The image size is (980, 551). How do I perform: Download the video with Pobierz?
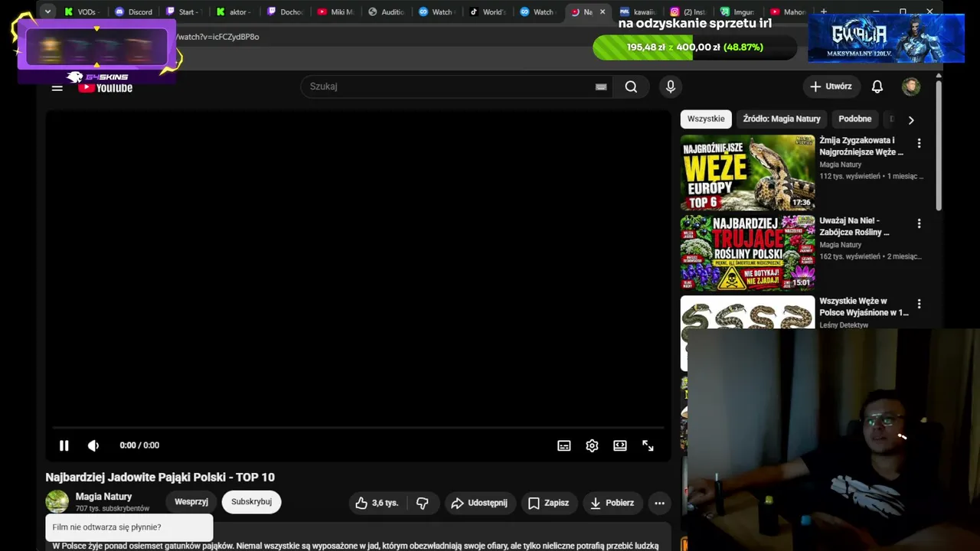(x=612, y=503)
